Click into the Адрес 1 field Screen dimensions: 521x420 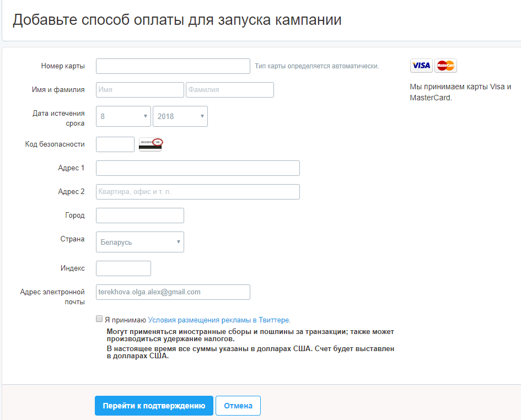198,168
